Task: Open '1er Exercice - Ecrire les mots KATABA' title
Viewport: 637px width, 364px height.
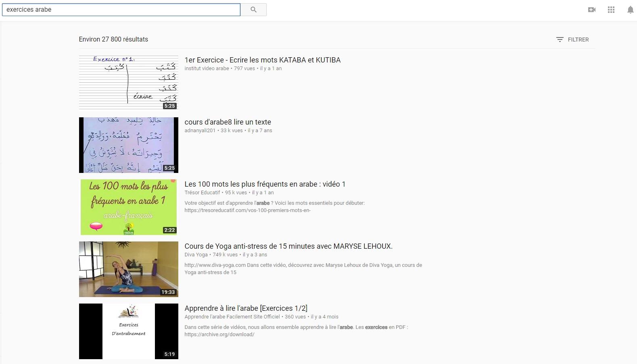Action: [x=262, y=60]
